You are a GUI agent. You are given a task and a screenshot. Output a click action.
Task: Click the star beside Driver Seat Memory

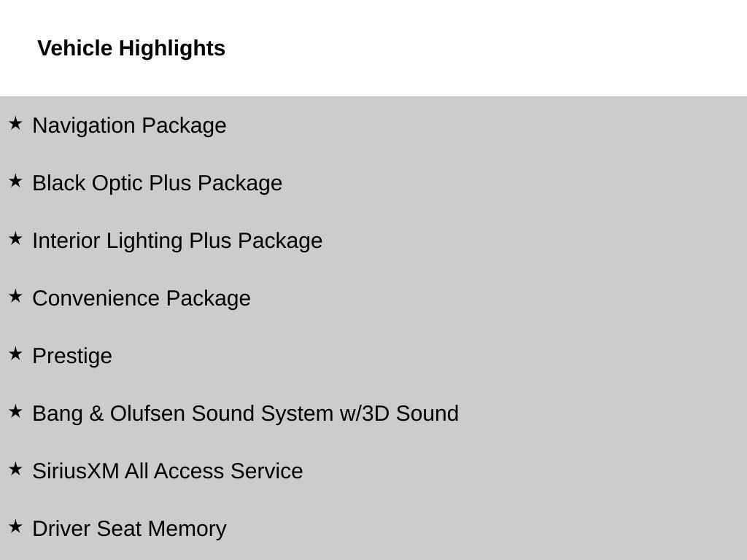pos(15,526)
